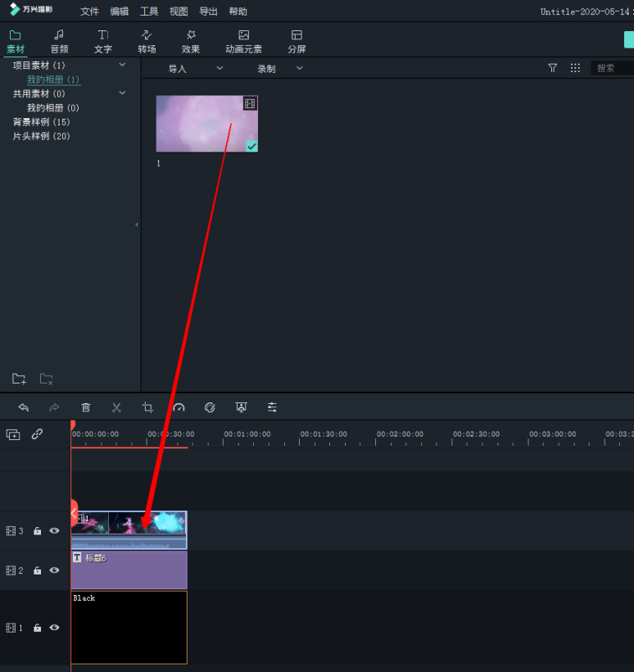Select 背景样例 (15) in the sidebar

coord(42,122)
